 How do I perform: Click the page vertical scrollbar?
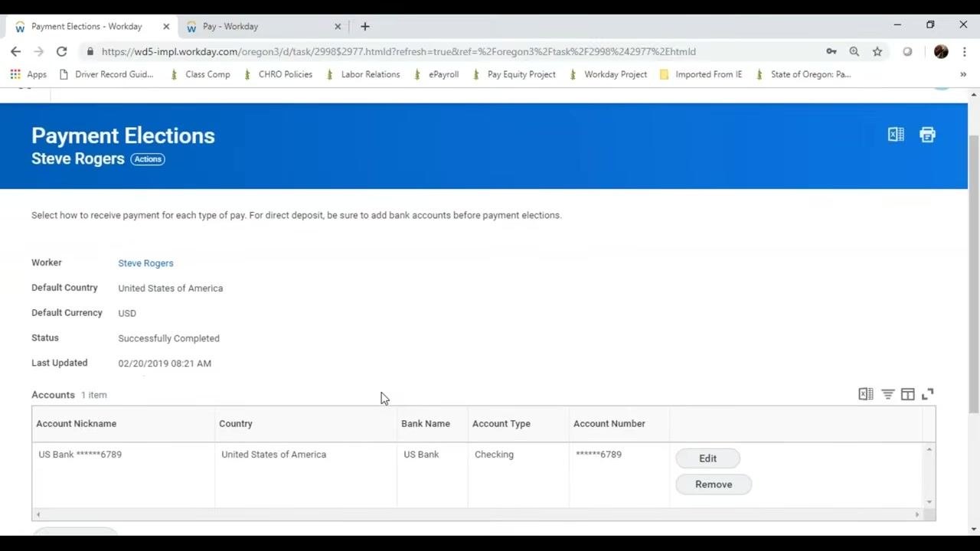click(x=974, y=274)
